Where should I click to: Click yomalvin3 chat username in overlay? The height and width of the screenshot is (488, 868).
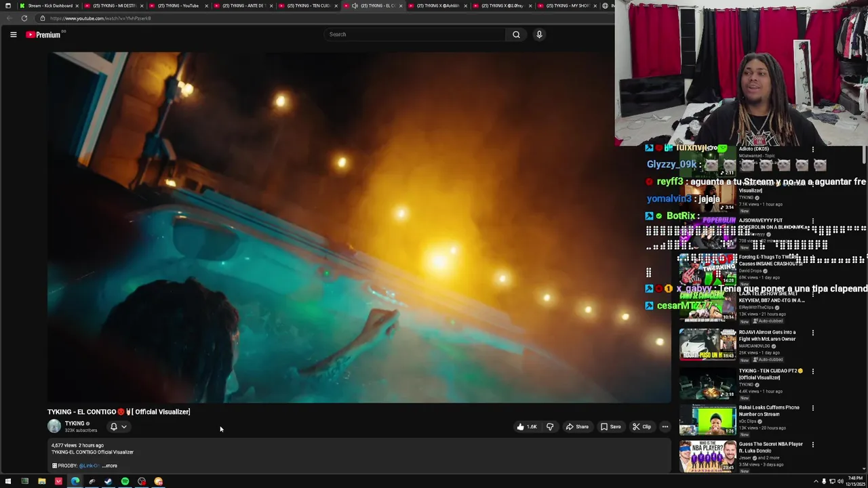(x=670, y=199)
